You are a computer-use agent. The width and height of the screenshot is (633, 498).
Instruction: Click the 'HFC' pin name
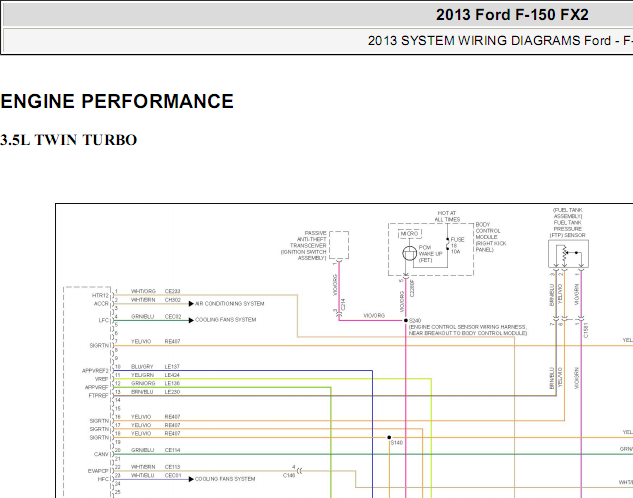coord(103,479)
